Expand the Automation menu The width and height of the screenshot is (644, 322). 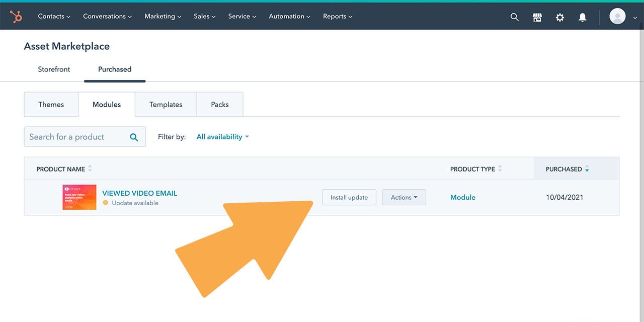pos(290,17)
